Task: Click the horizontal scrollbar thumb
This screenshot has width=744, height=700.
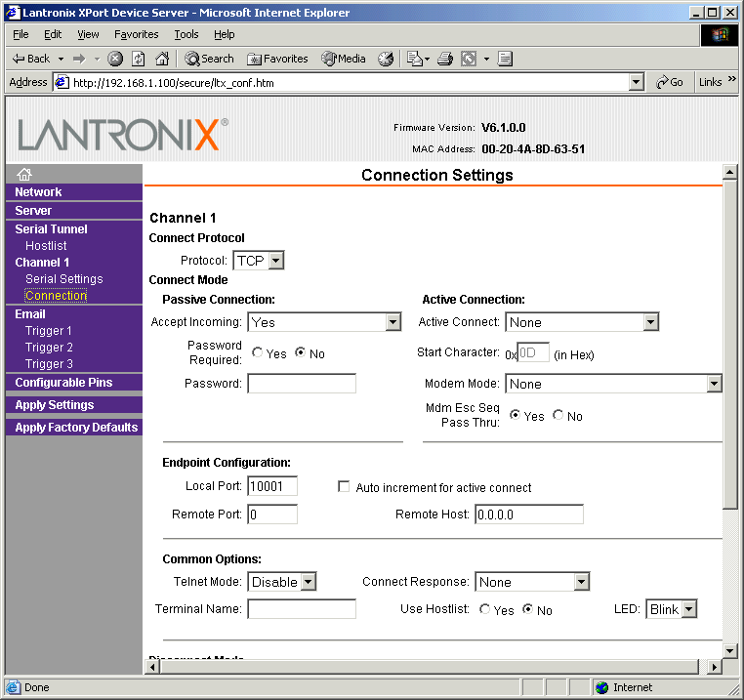Action: (430, 667)
